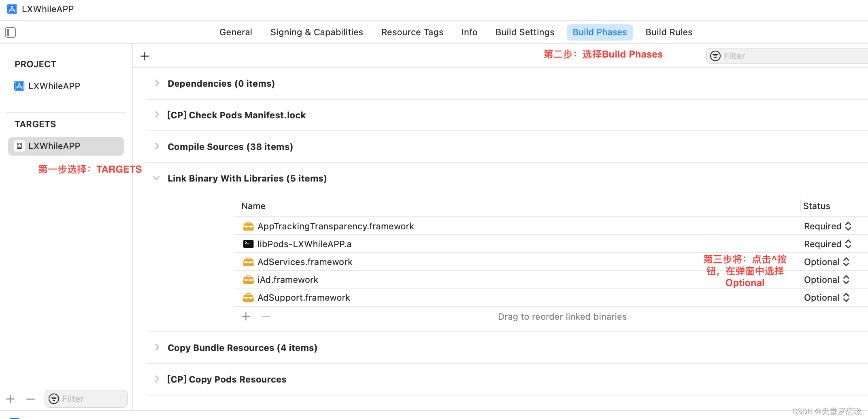
Task: Click the AdSupport.framework toolbox icon
Action: (248, 297)
